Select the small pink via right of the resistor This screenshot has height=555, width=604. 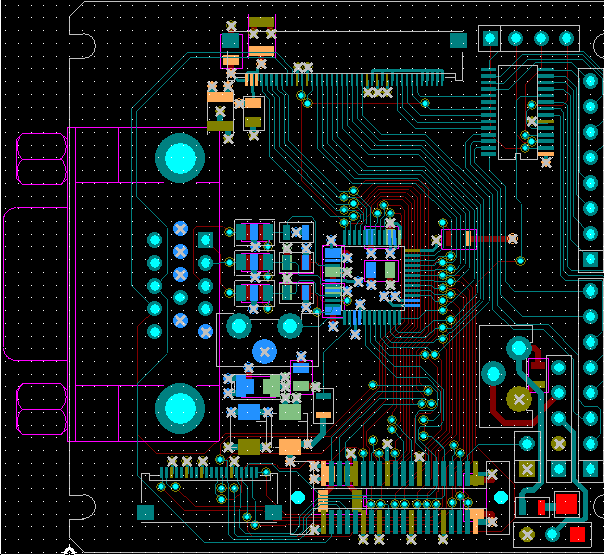[x=512, y=238]
